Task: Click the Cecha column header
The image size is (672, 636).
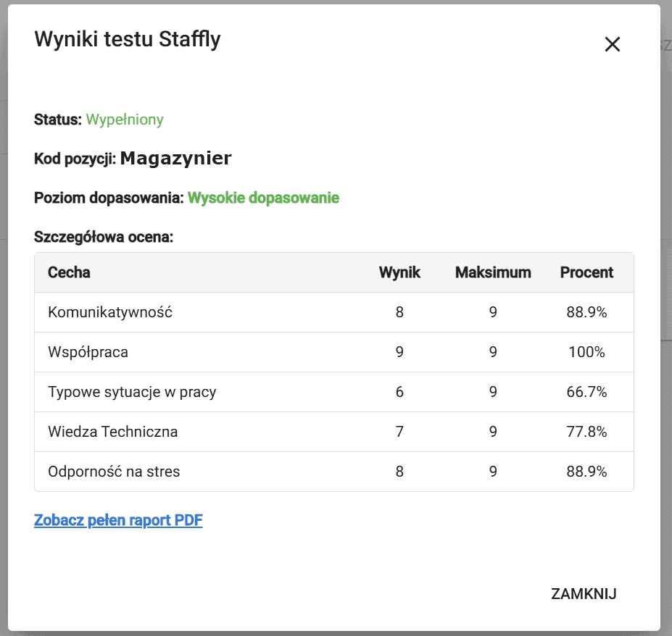Action: click(x=69, y=272)
